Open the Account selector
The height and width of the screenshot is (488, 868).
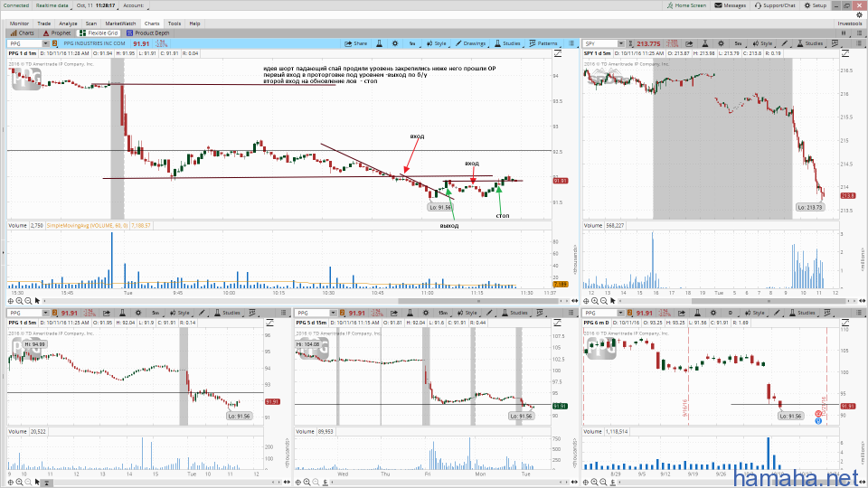click(134, 5)
